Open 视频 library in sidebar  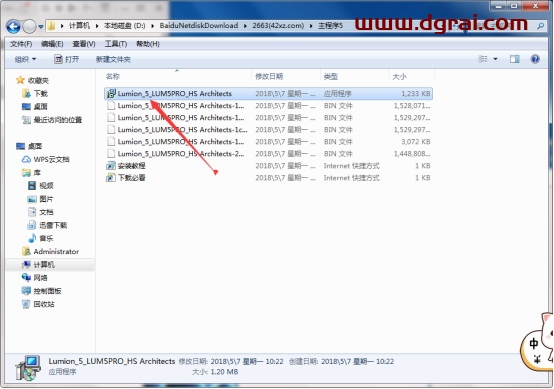(x=40, y=186)
